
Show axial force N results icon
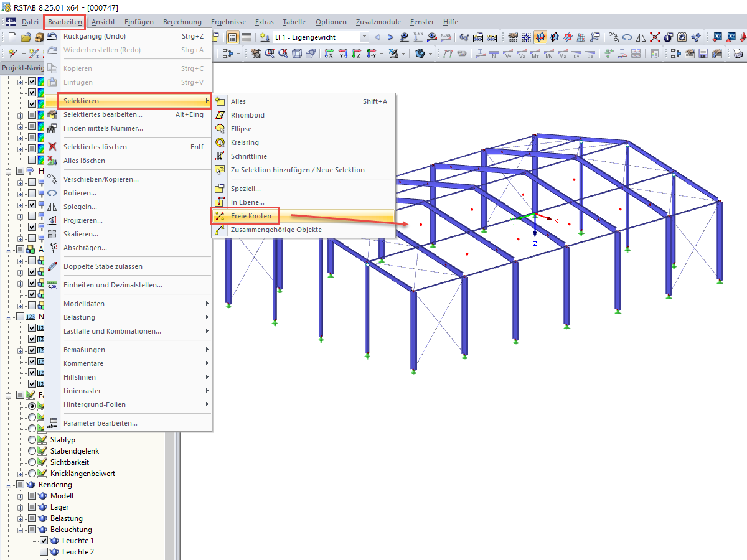494,54
